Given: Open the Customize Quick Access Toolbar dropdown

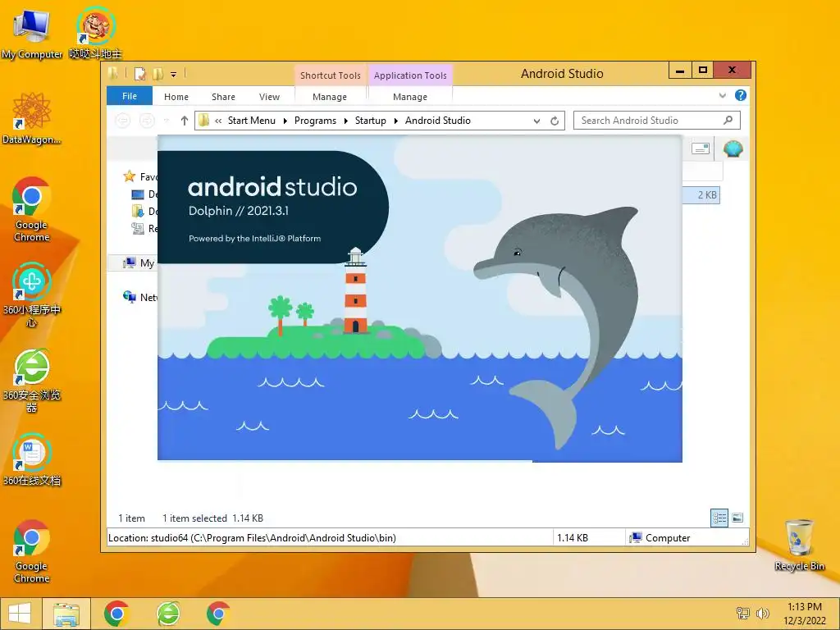Looking at the screenshot, I should 174,75.
